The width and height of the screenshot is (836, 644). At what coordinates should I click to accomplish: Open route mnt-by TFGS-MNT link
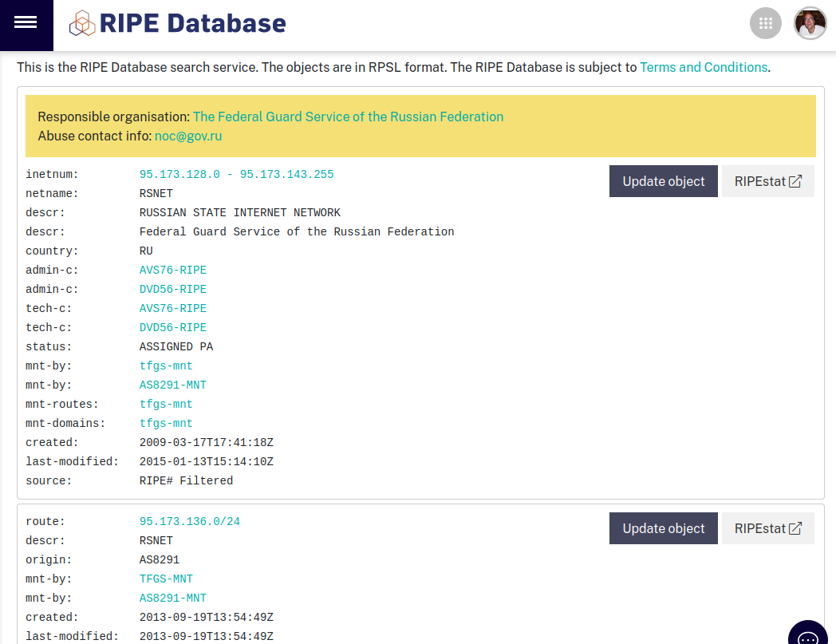(166, 579)
